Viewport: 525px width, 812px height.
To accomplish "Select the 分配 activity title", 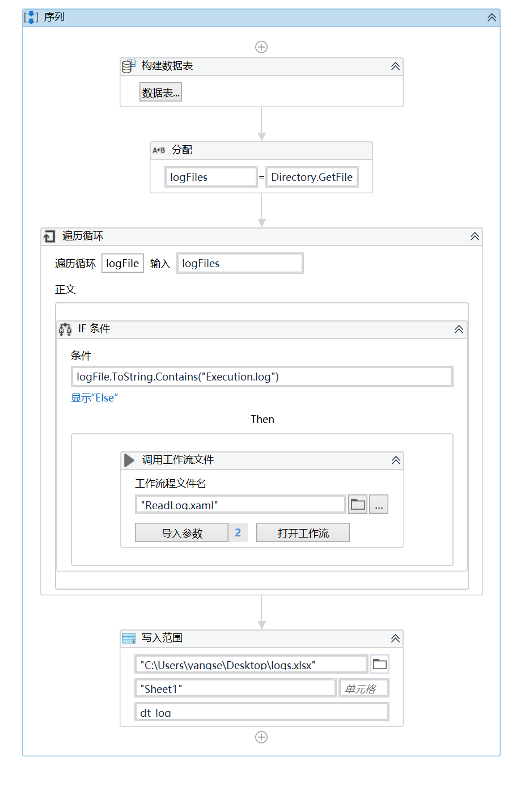I will pos(182,150).
